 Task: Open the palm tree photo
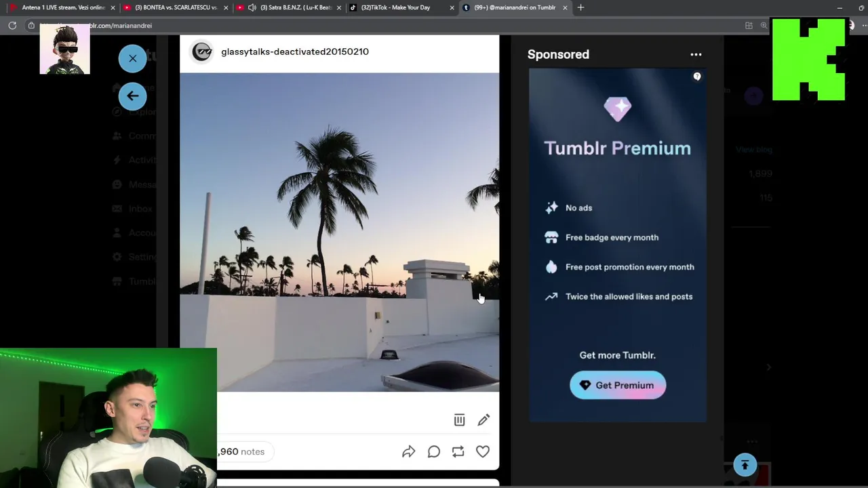pyautogui.click(x=339, y=232)
